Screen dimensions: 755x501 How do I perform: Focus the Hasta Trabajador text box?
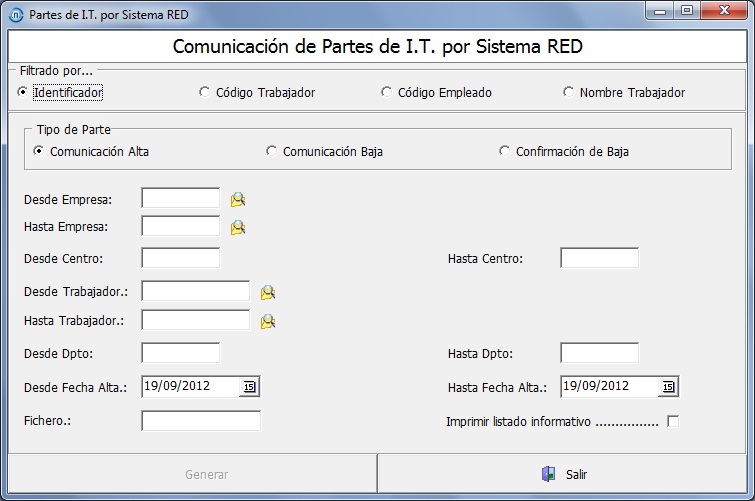tap(195, 320)
